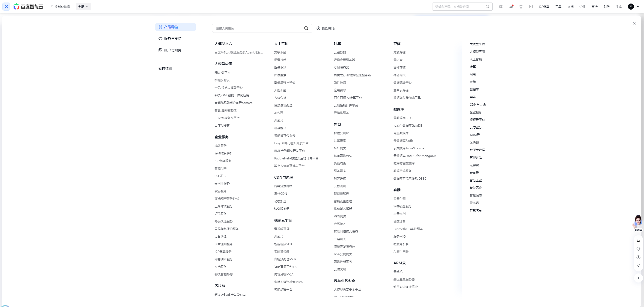The image size is (644, 307).
Task: Click the heart icon in the floating sidebar
Action: tap(638, 249)
